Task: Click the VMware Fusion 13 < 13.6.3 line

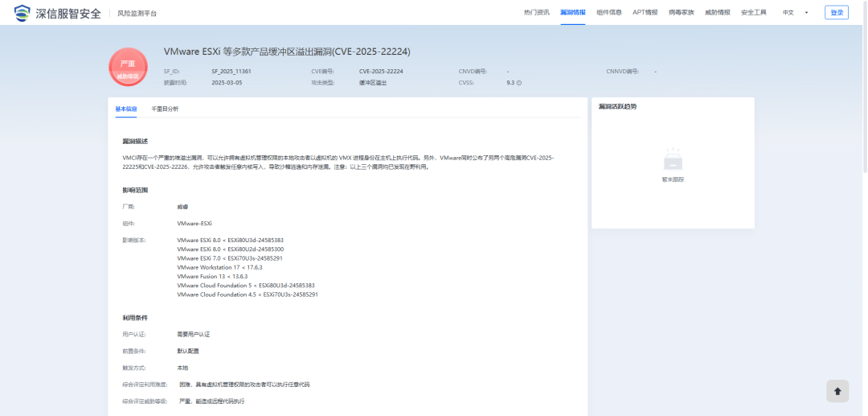Action: point(212,276)
